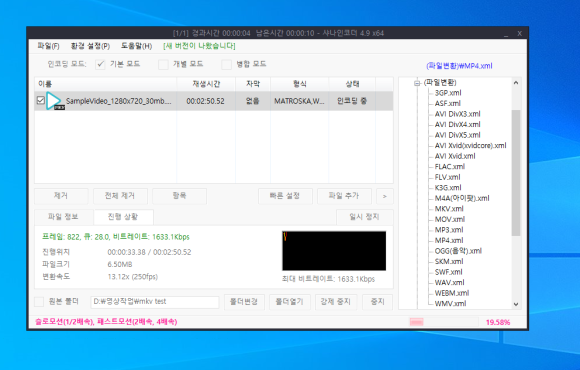Select the ASF.xml preset
Viewport: 580px width, 370px height.
[448, 104]
